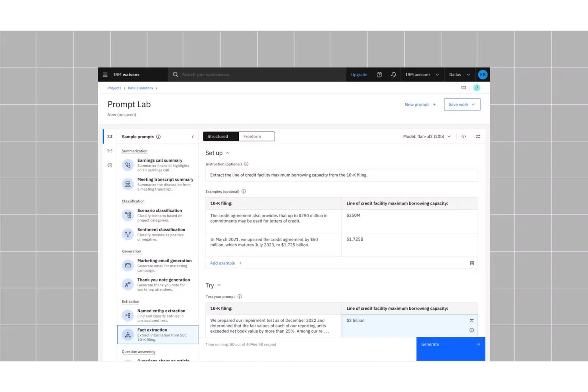Click the Upgrade link
588x392 pixels.
click(x=359, y=75)
